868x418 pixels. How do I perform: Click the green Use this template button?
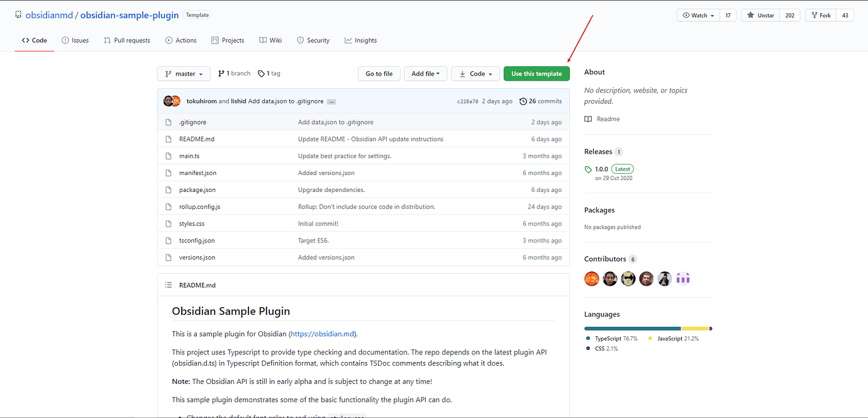click(537, 74)
